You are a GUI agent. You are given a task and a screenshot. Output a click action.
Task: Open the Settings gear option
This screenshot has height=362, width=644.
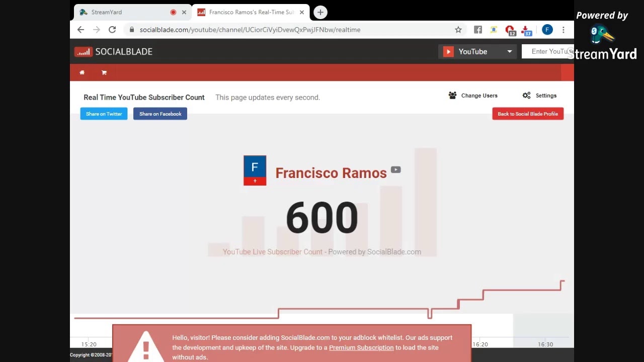click(539, 96)
